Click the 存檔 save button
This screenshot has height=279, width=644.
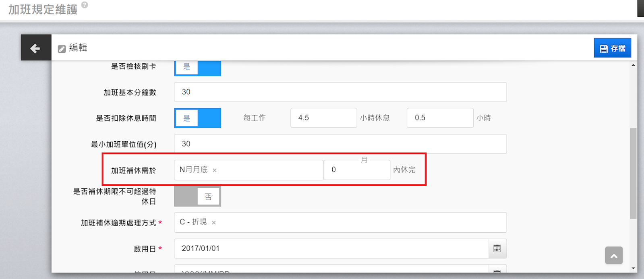tap(612, 48)
